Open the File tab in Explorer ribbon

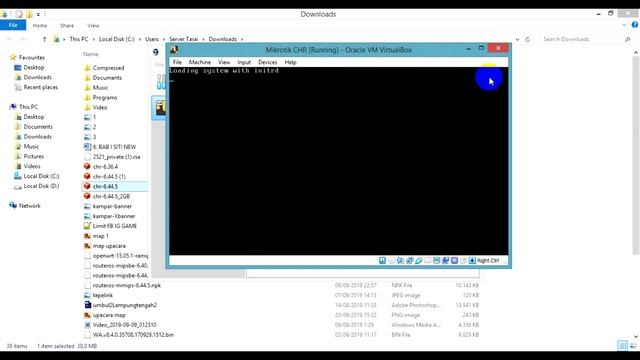pyautogui.click(x=13, y=25)
